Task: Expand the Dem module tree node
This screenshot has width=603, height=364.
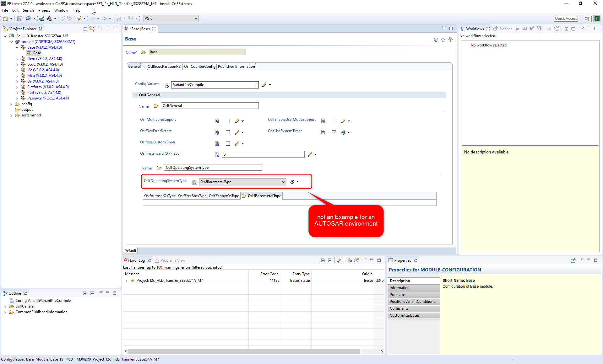Action: coord(17,58)
